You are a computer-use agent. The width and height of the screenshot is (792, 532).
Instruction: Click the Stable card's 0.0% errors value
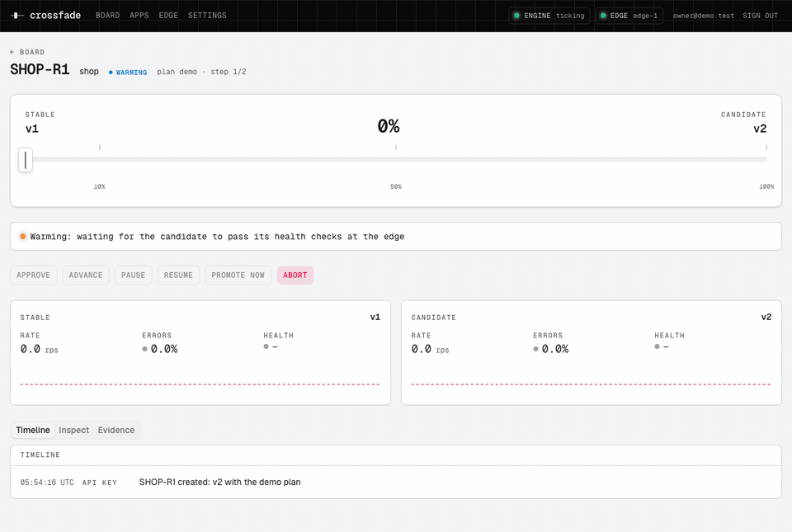tap(164, 349)
